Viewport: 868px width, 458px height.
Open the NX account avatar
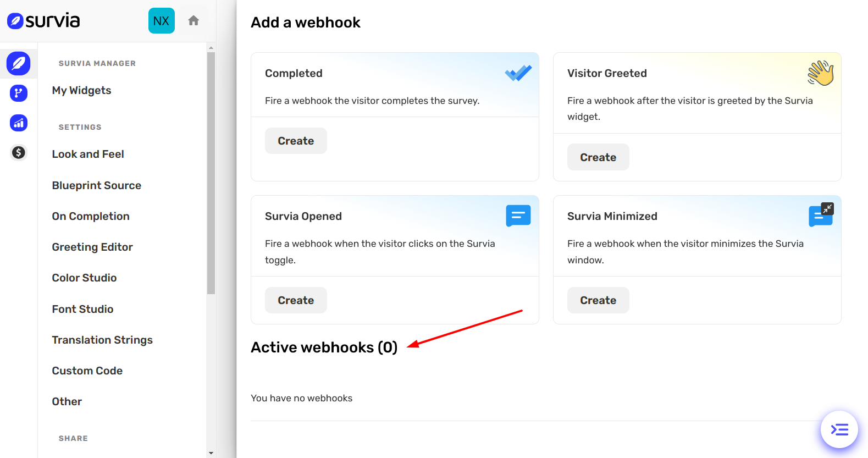161,21
